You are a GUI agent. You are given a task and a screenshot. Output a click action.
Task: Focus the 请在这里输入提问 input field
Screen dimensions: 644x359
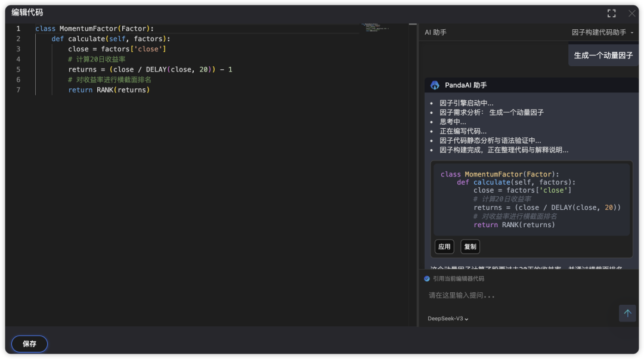click(x=519, y=295)
